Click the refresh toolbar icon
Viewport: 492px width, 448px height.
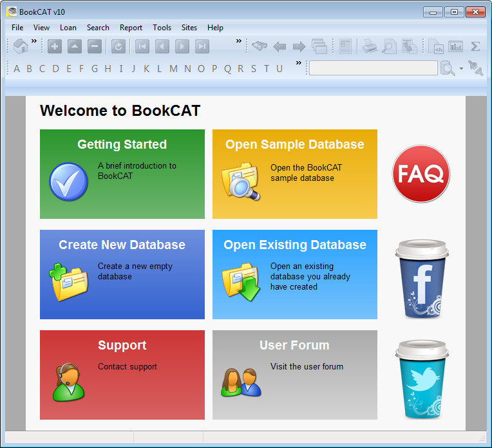click(x=118, y=46)
